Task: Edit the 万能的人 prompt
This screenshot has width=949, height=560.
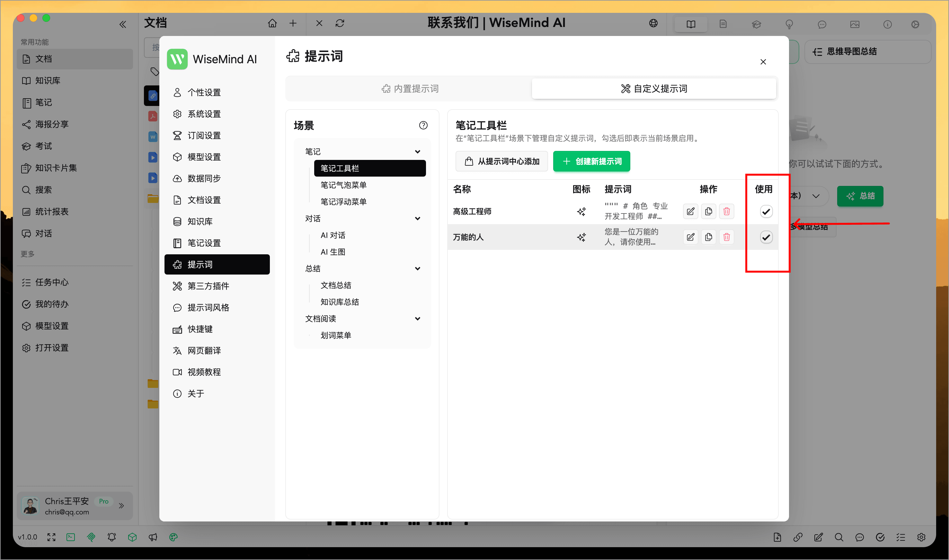Action: click(x=690, y=237)
